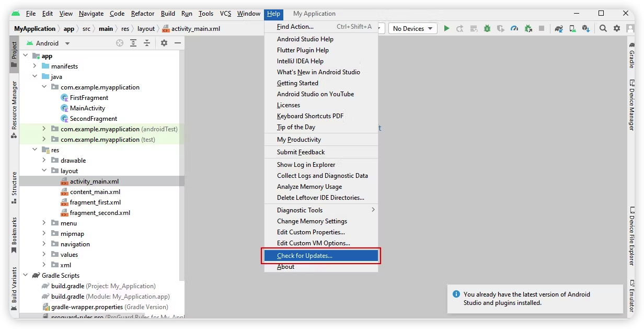Collapse the layout folder
The width and height of the screenshot is (644, 329).
pos(44,171)
